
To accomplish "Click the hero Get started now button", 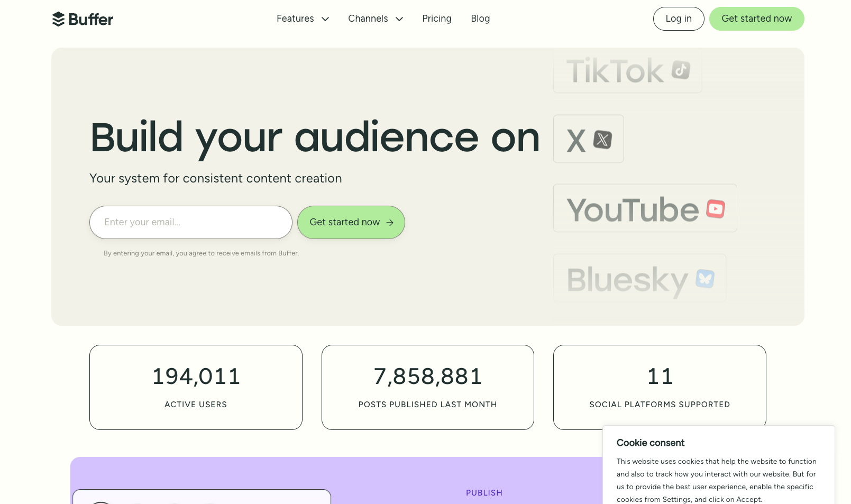I will (x=351, y=222).
